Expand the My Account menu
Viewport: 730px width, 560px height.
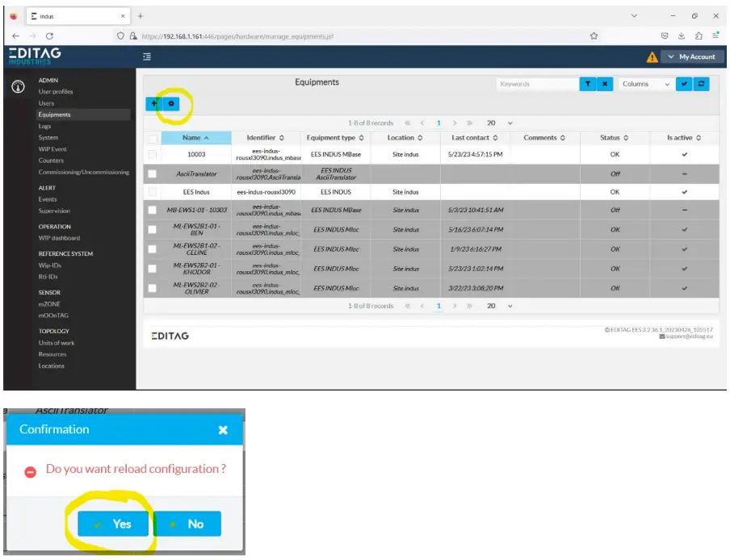tap(691, 57)
